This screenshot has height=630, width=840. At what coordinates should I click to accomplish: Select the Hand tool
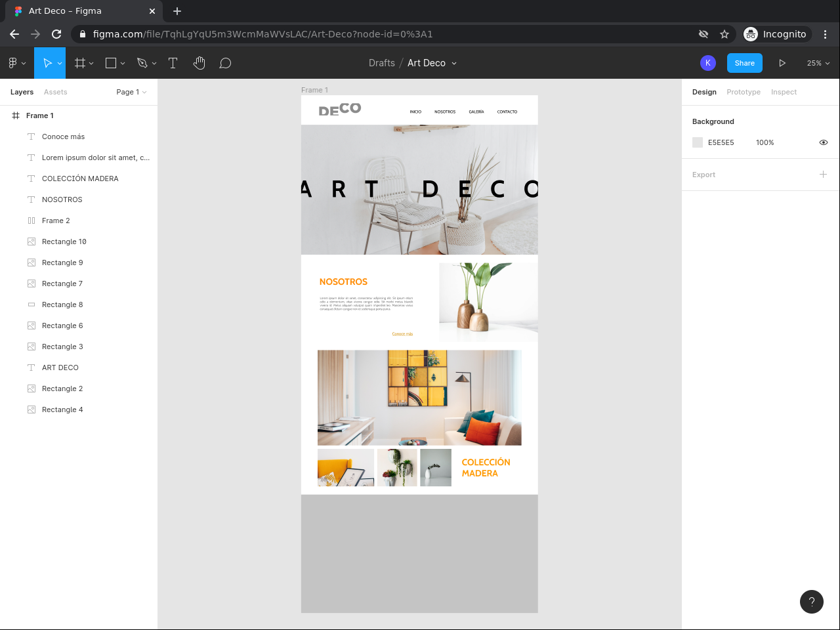(199, 63)
